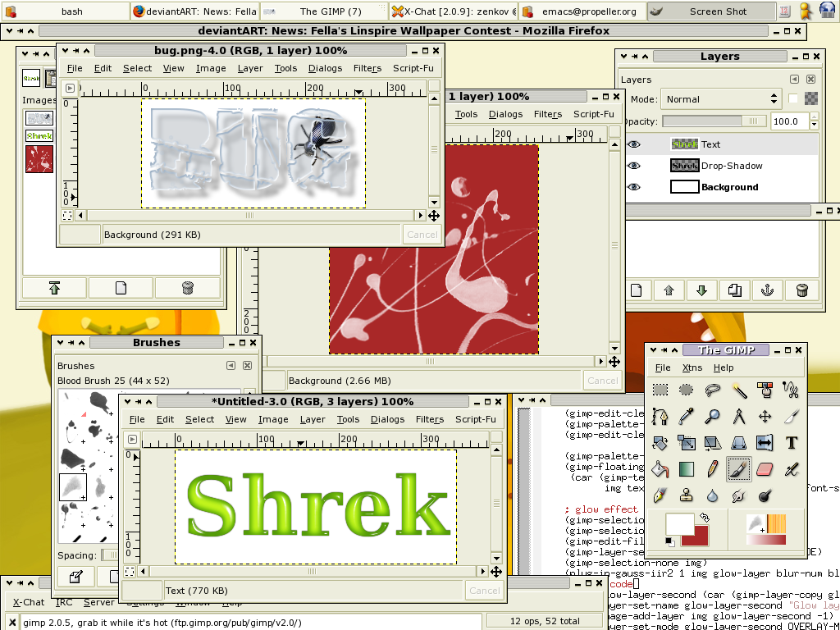Select the Pencil tool
Screen dimensions: 840x630
pos(713,470)
